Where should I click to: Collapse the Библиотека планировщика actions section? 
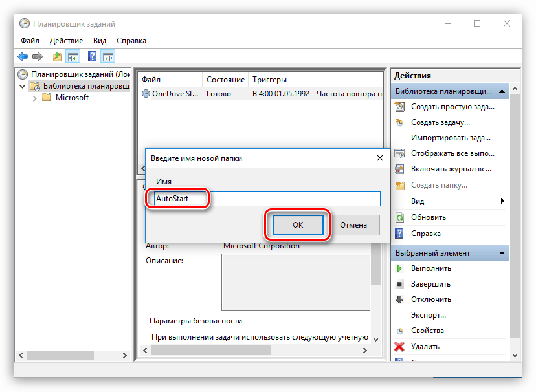[502, 91]
